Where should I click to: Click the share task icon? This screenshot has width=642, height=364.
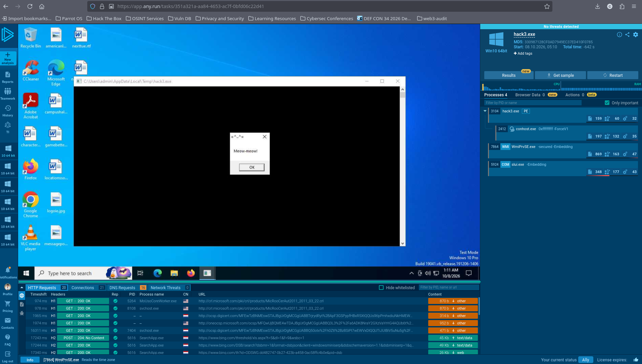[627, 35]
